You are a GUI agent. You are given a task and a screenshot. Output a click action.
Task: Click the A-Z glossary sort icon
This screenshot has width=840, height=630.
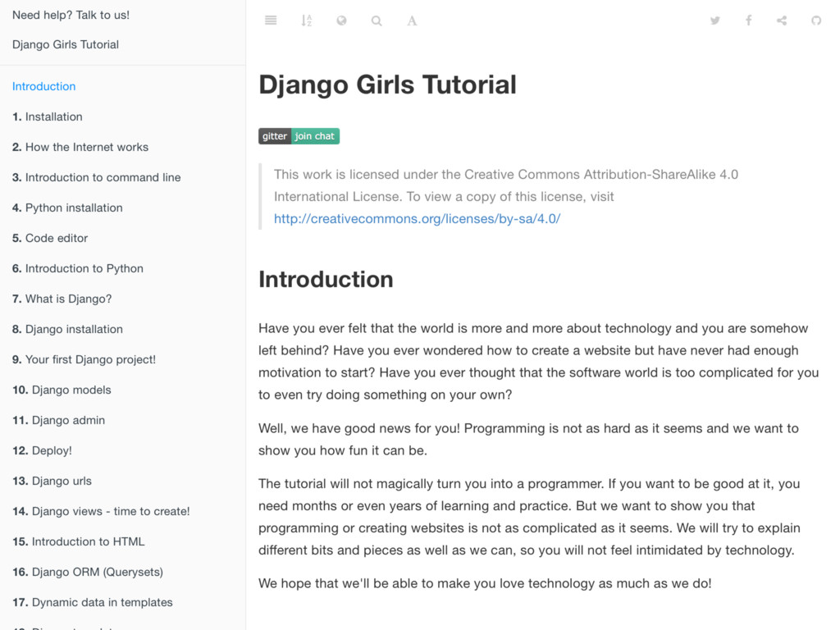pyautogui.click(x=306, y=21)
